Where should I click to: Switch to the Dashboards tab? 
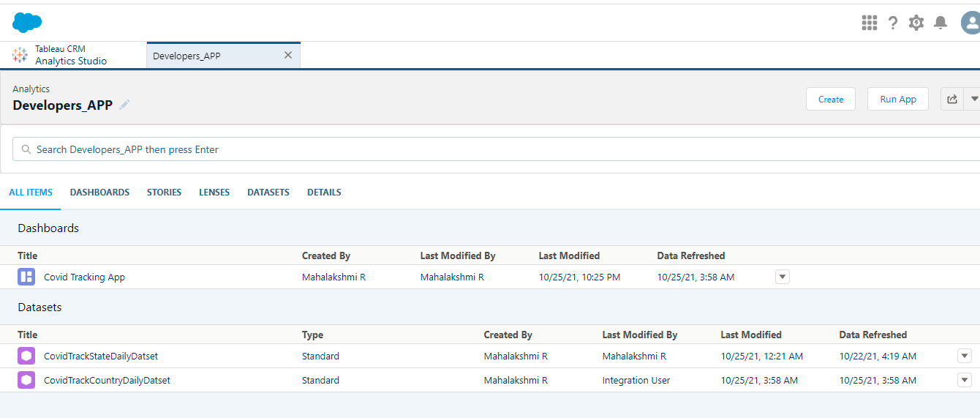(x=99, y=193)
